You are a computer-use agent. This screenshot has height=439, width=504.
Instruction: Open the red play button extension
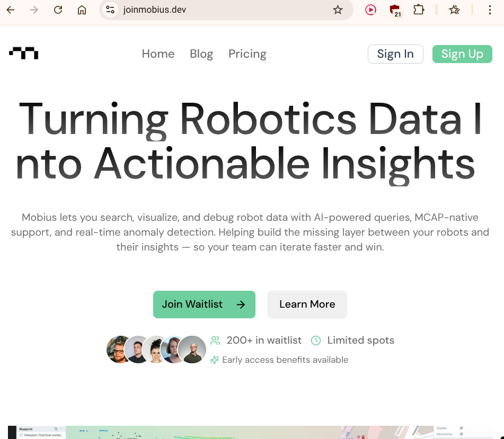pos(370,10)
